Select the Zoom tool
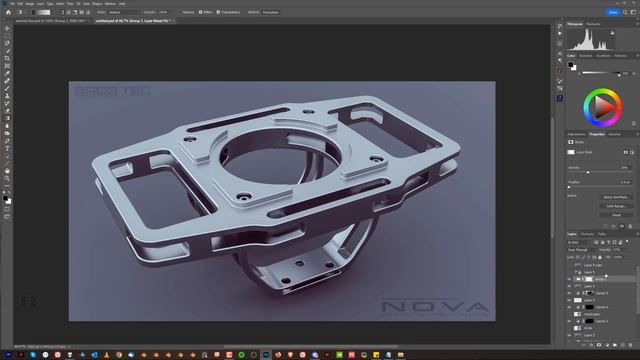The width and height of the screenshot is (640, 360). [7, 178]
